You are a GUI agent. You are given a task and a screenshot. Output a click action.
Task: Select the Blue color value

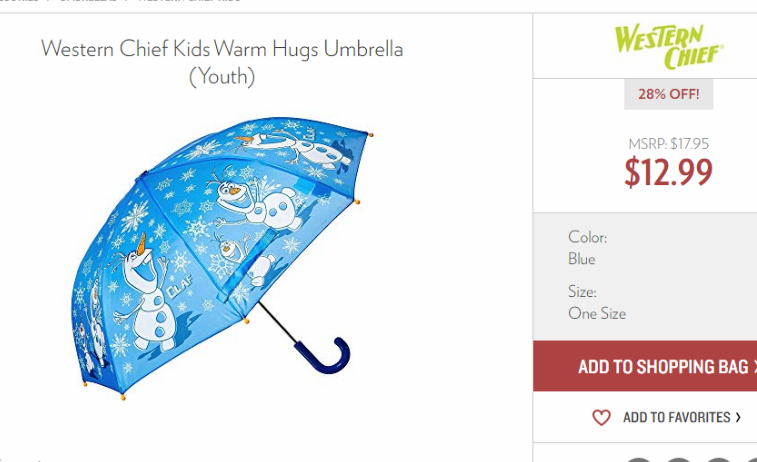point(582,259)
